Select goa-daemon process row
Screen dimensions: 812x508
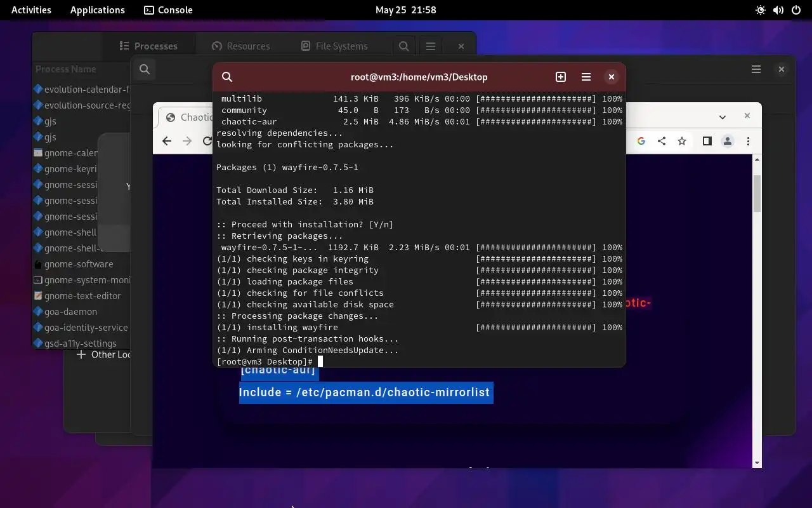point(81,312)
